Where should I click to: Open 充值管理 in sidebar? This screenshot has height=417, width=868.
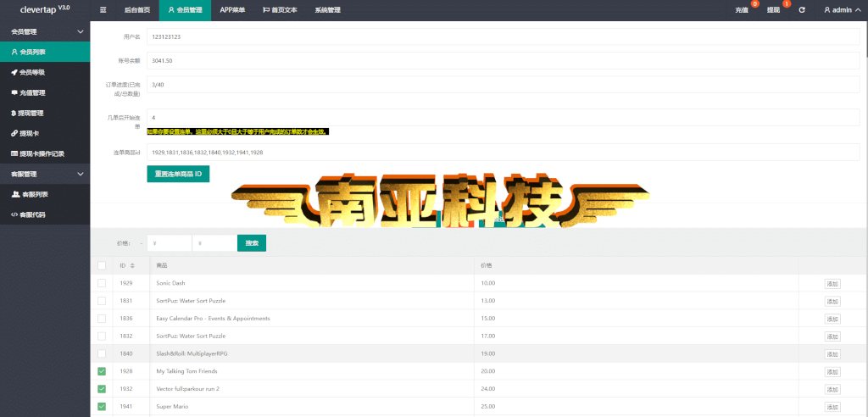[45, 92]
